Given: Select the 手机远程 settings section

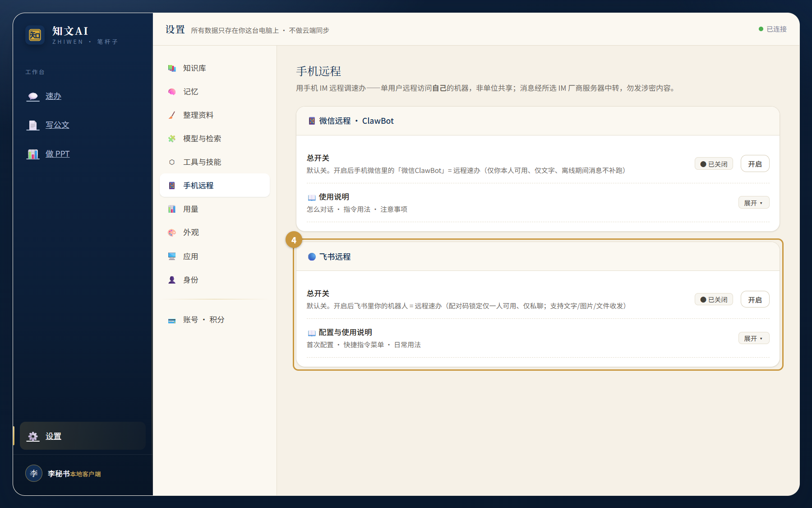Looking at the screenshot, I should click(215, 186).
